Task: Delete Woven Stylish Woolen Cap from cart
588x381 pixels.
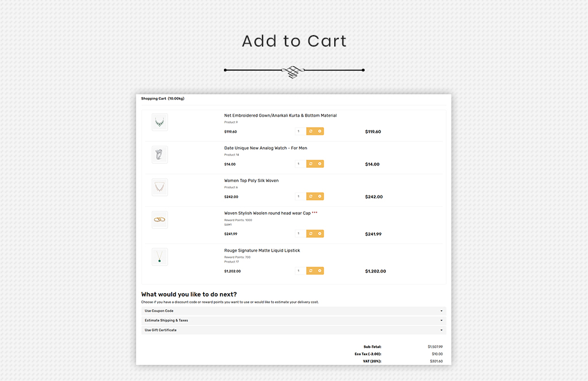Action: point(320,234)
